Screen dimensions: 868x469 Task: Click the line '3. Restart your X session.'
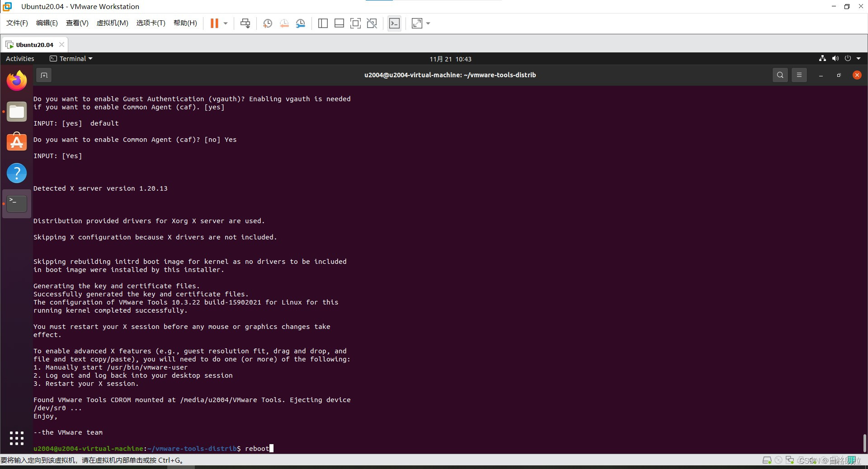tap(86, 384)
